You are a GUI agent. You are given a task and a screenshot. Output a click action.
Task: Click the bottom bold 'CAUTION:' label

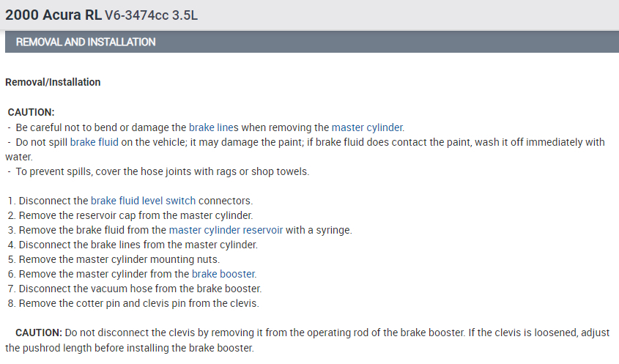point(38,333)
